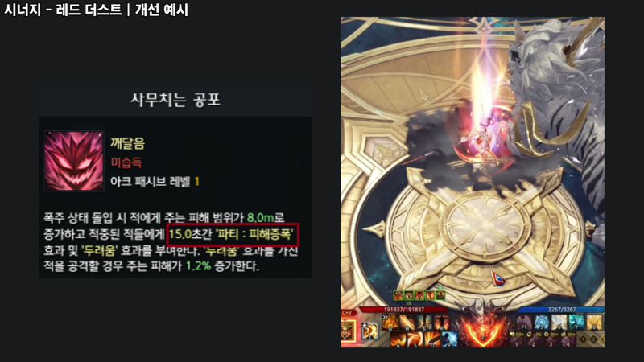Select the blue item in slot 5
Screen dimensions: 644x362
pos(542,323)
